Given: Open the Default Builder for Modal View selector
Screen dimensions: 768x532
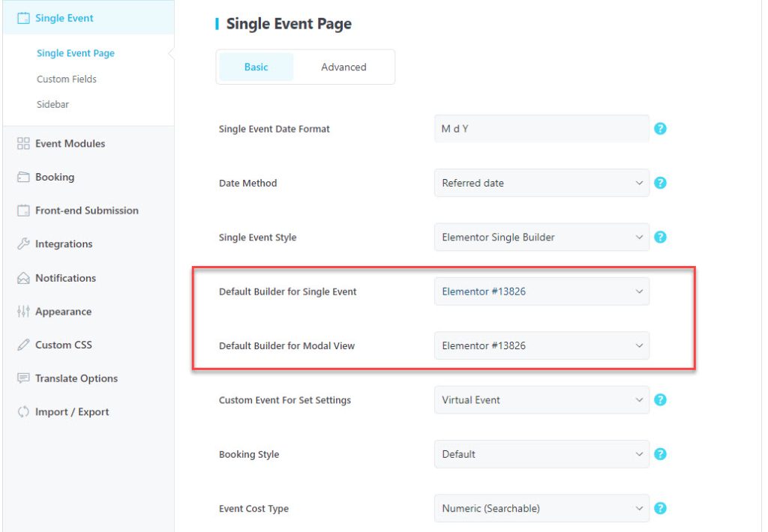Looking at the screenshot, I should click(541, 345).
